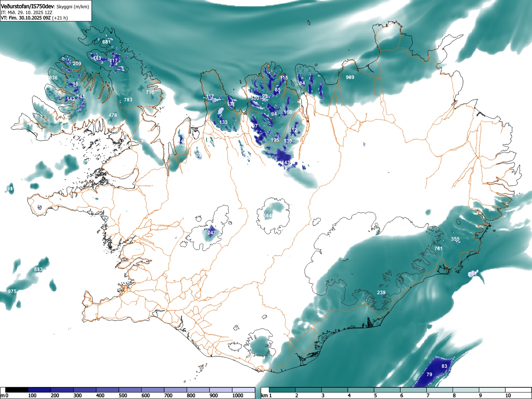The image size is (532, 399).
Task: Click the 95 value near the west edge
Action: pyautogui.click(x=10, y=189)
